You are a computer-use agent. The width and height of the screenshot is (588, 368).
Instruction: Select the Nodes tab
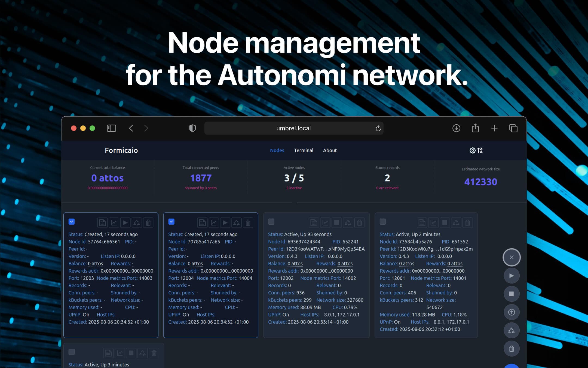click(x=277, y=150)
